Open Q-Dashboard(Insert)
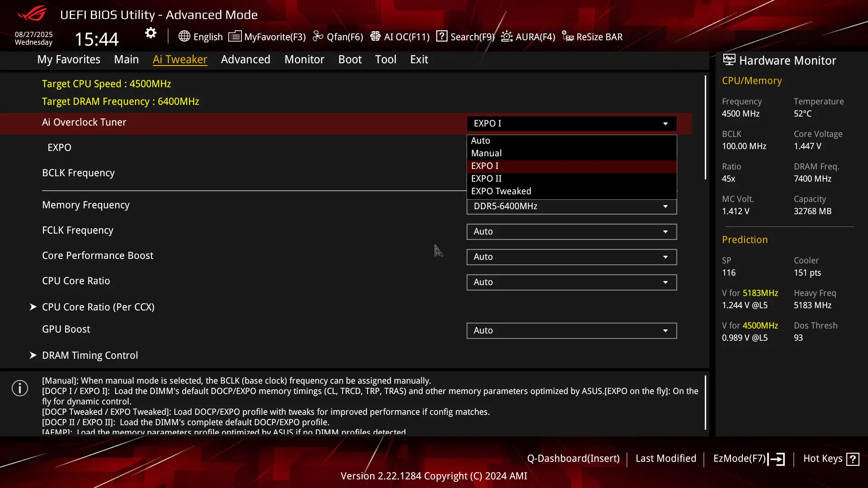This screenshot has width=868, height=488. pos(573,458)
